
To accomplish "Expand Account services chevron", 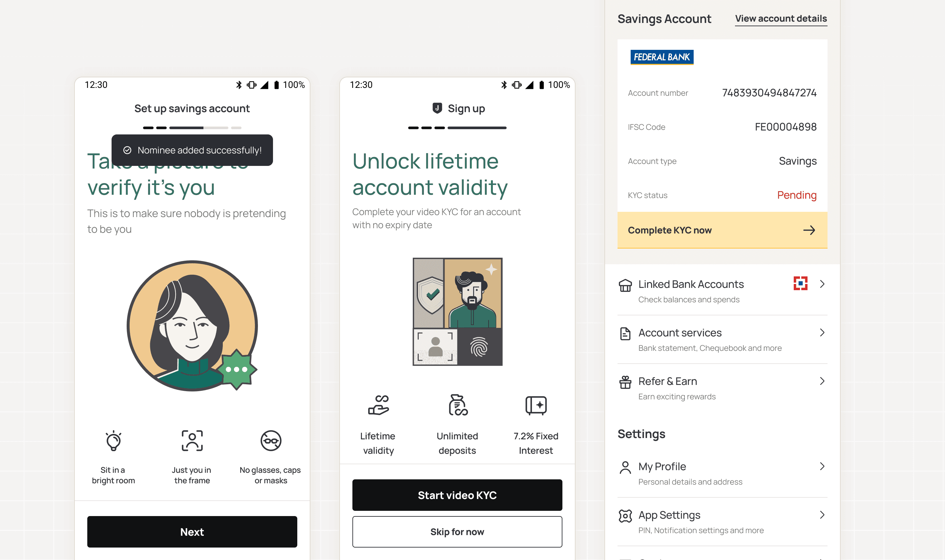I will (x=822, y=332).
